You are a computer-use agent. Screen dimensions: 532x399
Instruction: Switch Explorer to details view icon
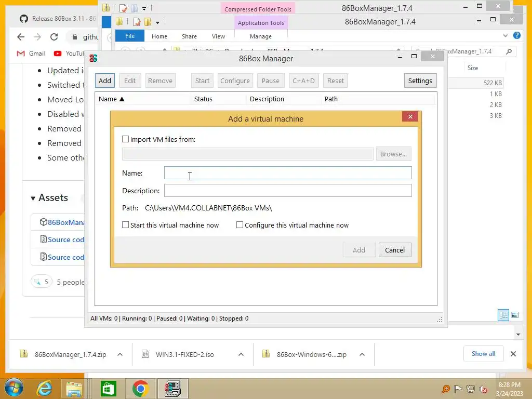click(503, 315)
